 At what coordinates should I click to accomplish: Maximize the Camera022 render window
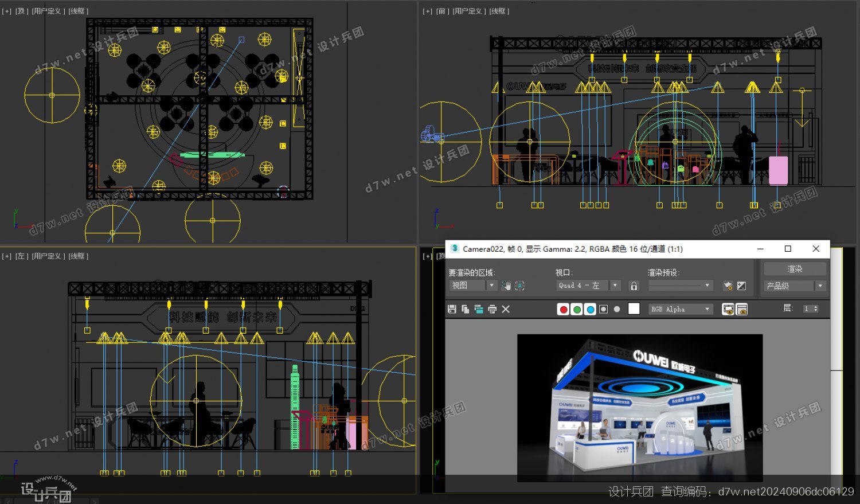(x=788, y=249)
